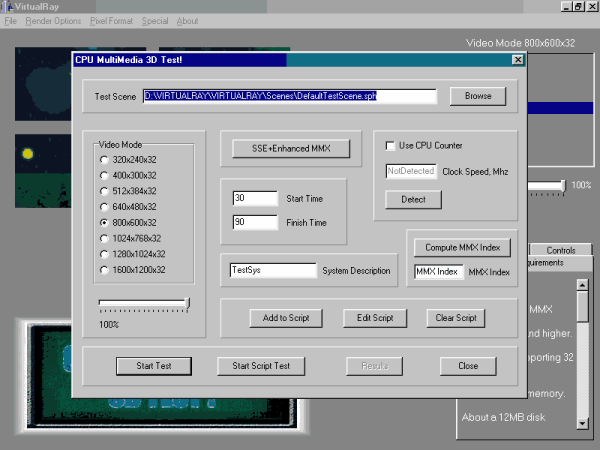Click Add to Script button
This screenshot has height=450, width=600.
pos(286,318)
